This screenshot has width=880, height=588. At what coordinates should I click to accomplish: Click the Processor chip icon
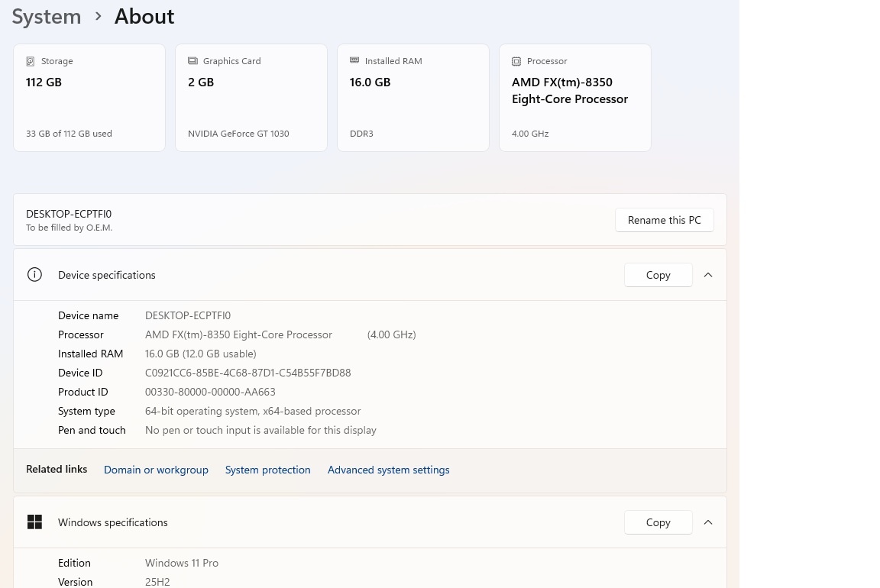516,61
